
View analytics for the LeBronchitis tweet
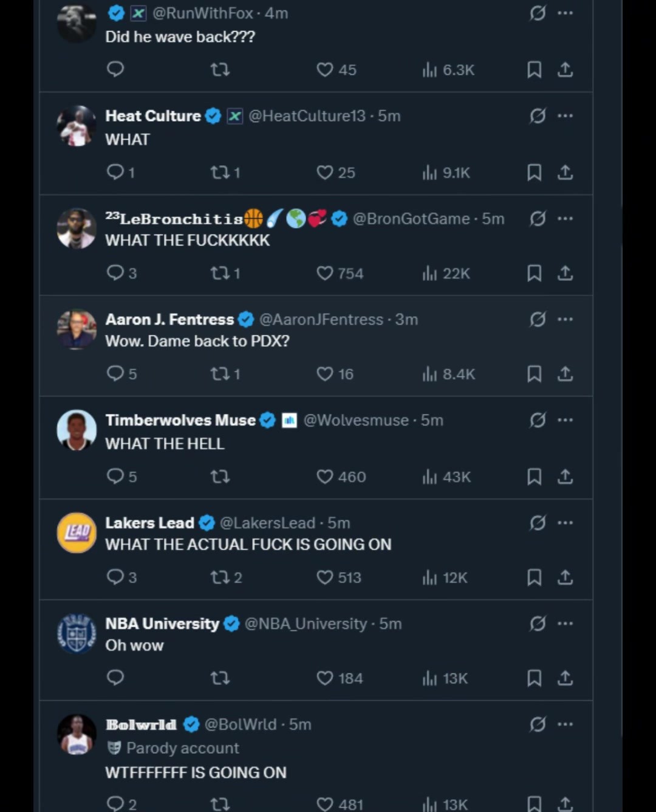pyautogui.click(x=446, y=274)
